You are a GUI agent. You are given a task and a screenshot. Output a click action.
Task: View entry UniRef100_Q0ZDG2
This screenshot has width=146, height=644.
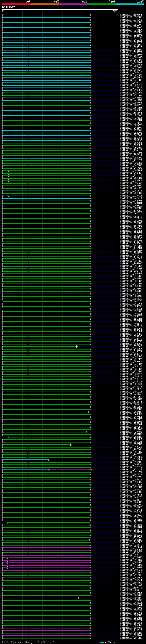pyautogui.click(x=131, y=93)
